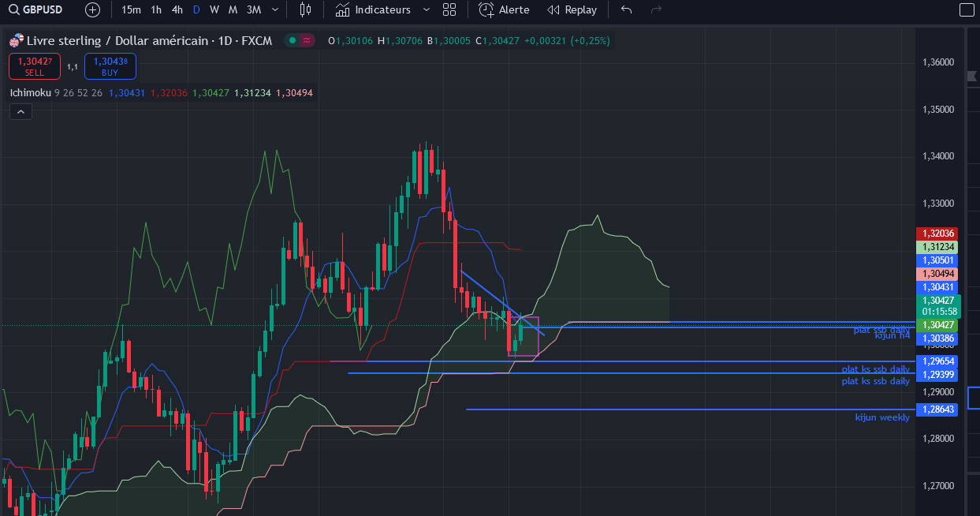The height and width of the screenshot is (516, 980).
Task: Click the spread value 1,1
Action: pyautogui.click(x=72, y=67)
